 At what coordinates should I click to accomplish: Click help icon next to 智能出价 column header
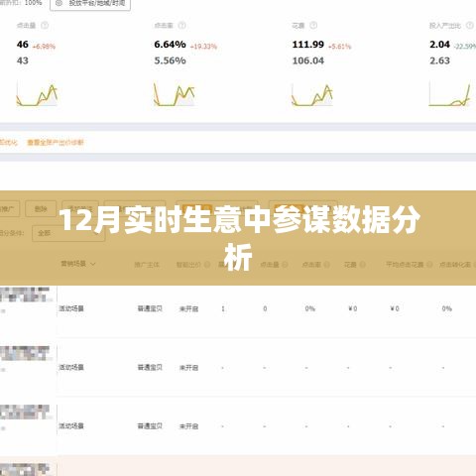[x=207, y=265]
